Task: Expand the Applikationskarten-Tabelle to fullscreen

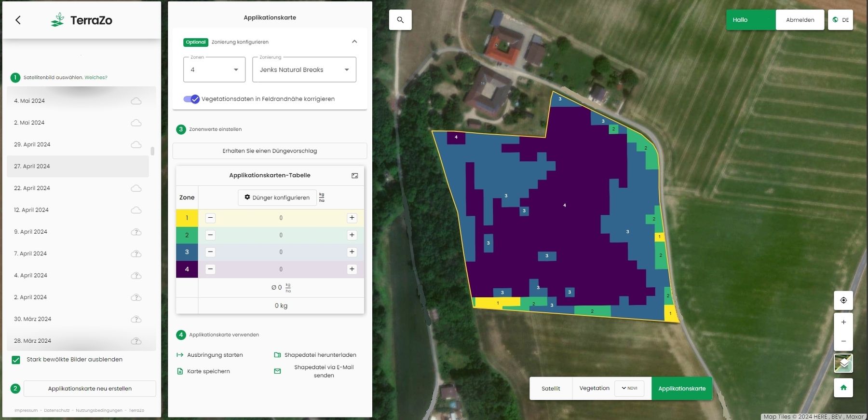Action: (x=354, y=176)
